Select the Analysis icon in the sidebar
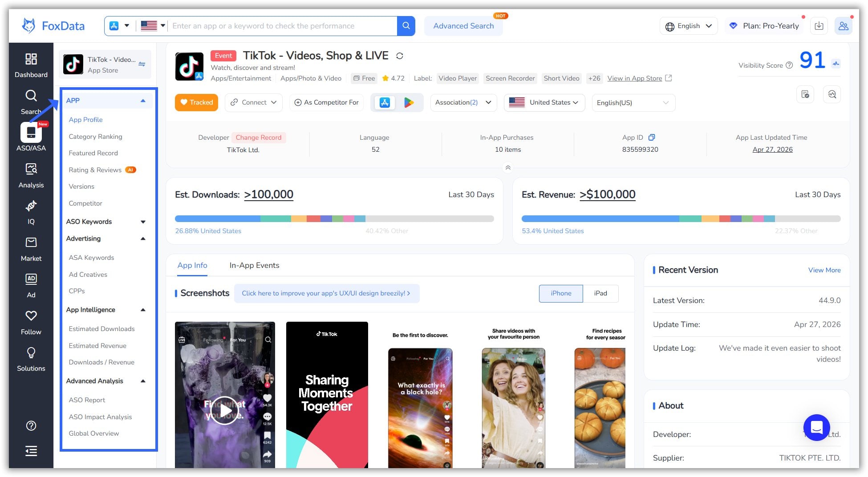This screenshot has height=477, width=868. (x=31, y=174)
